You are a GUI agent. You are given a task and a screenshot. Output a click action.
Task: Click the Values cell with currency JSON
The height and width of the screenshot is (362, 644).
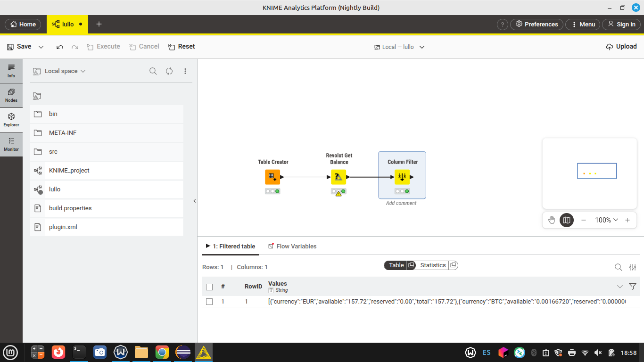point(446,302)
